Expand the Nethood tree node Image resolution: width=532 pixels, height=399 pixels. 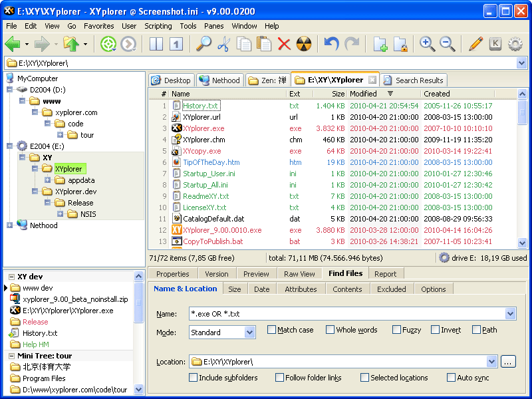coord(9,225)
